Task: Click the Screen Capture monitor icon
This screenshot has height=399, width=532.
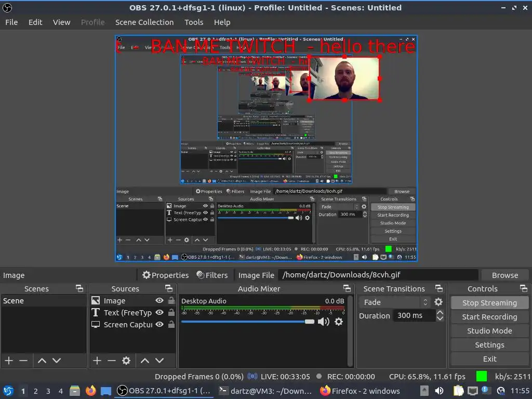Action: click(96, 325)
